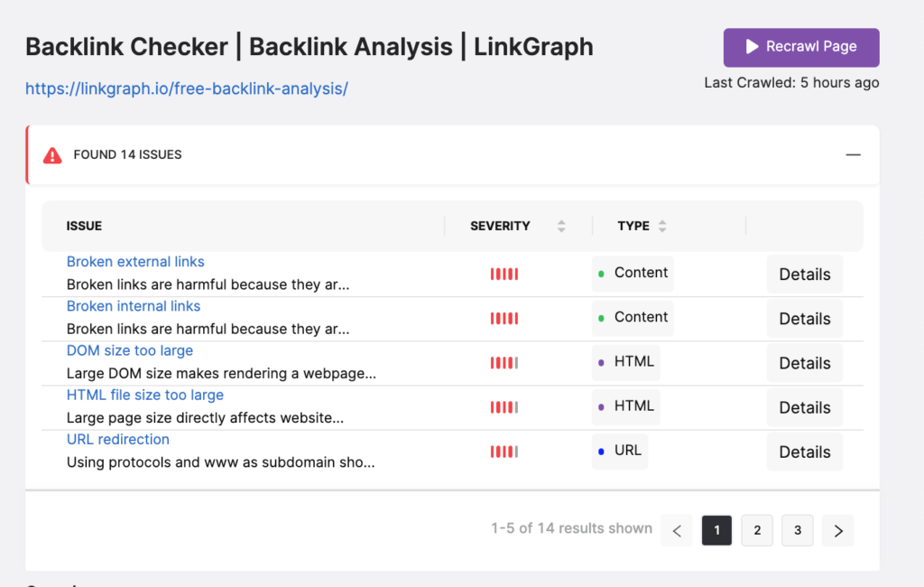The width and height of the screenshot is (924, 587).
Task: Sort issues by Type column arrows
Action: coord(662,226)
